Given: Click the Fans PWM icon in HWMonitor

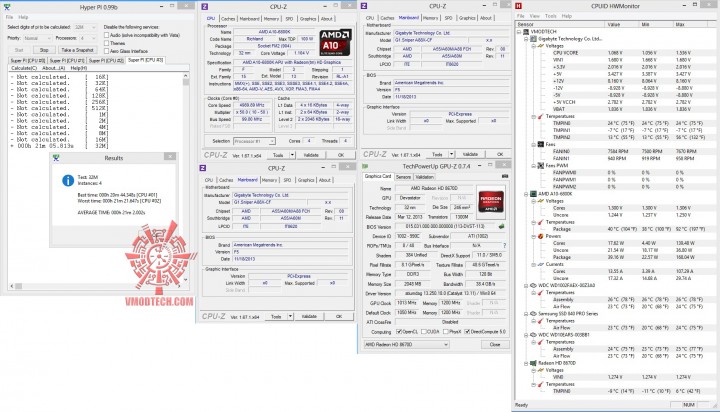Looking at the screenshot, I should point(540,166).
